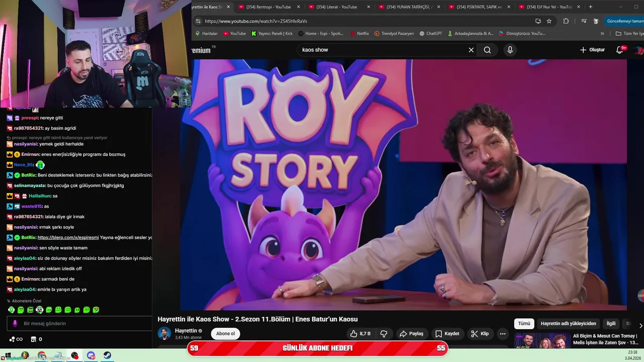
Task: Open YouTube bookmark in bookmarks bar
Action: click(234, 34)
